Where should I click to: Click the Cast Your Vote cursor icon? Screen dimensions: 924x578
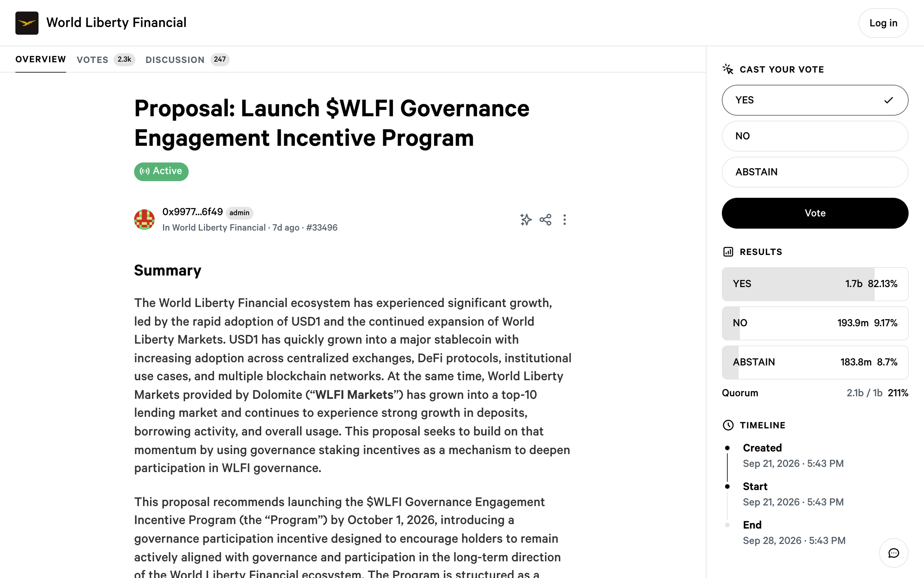coord(728,69)
